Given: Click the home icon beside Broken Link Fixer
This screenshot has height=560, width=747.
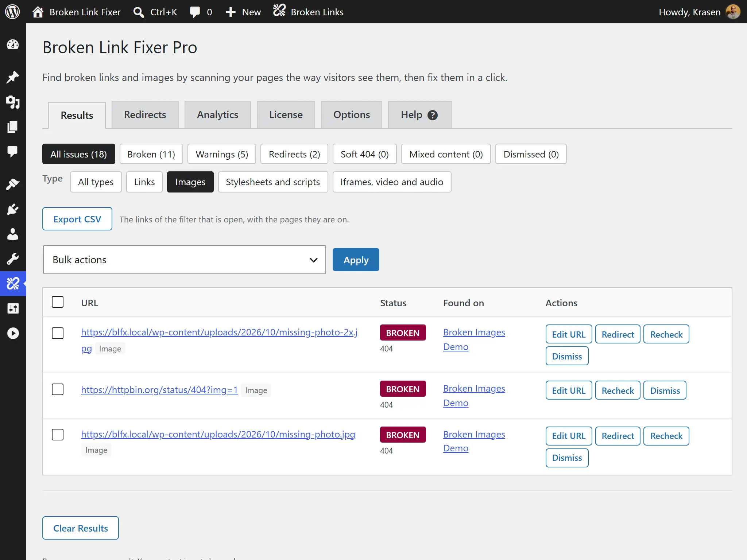Looking at the screenshot, I should point(38,12).
